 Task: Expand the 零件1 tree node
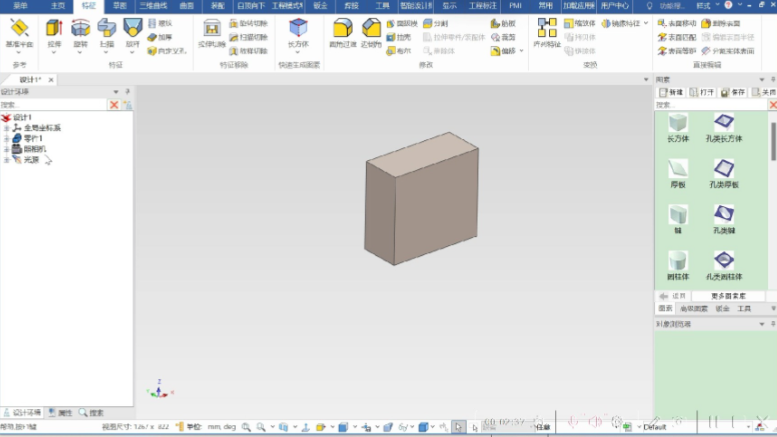click(x=6, y=138)
